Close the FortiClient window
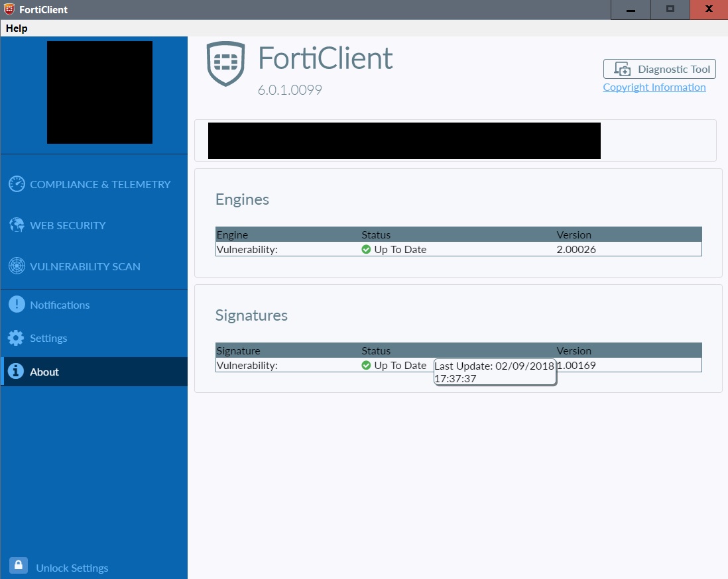 tap(709, 10)
